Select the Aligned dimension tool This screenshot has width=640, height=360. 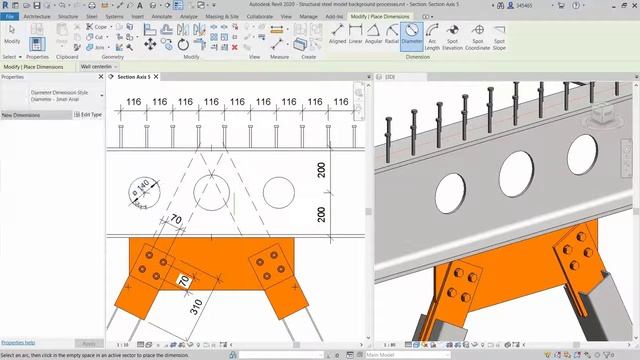[x=337, y=34]
